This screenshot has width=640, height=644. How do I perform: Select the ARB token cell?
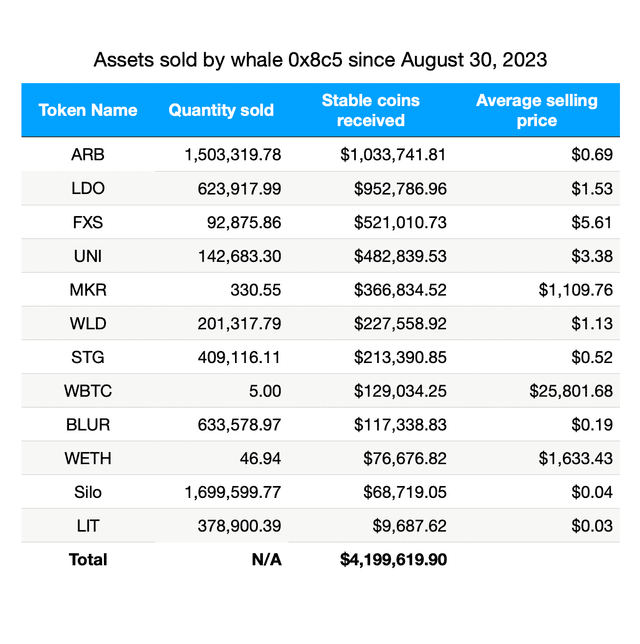pos(88,155)
